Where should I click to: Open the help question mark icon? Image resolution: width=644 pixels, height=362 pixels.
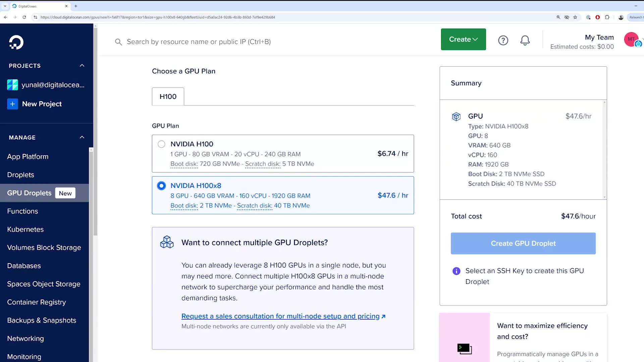503,40
